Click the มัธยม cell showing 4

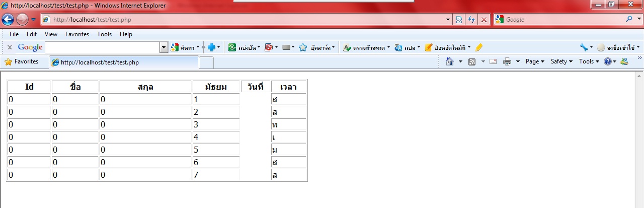(216, 137)
